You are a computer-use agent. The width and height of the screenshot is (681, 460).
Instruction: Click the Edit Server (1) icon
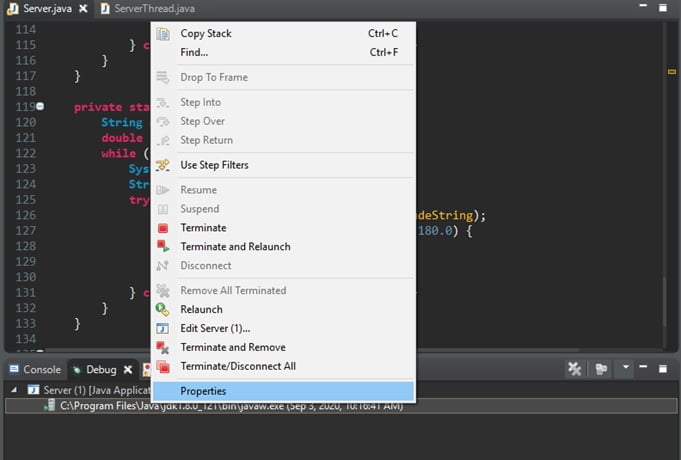click(x=162, y=328)
